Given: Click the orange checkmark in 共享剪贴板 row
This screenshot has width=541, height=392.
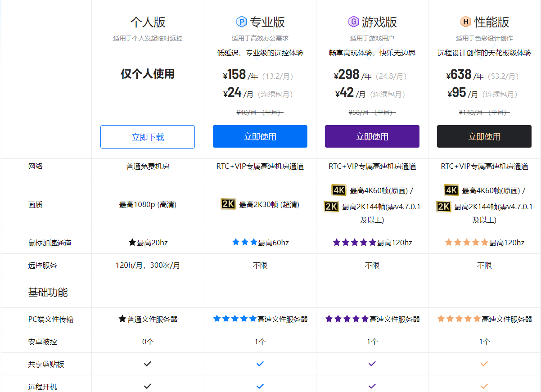Looking at the screenshot, I should click(x=484, y=364).
